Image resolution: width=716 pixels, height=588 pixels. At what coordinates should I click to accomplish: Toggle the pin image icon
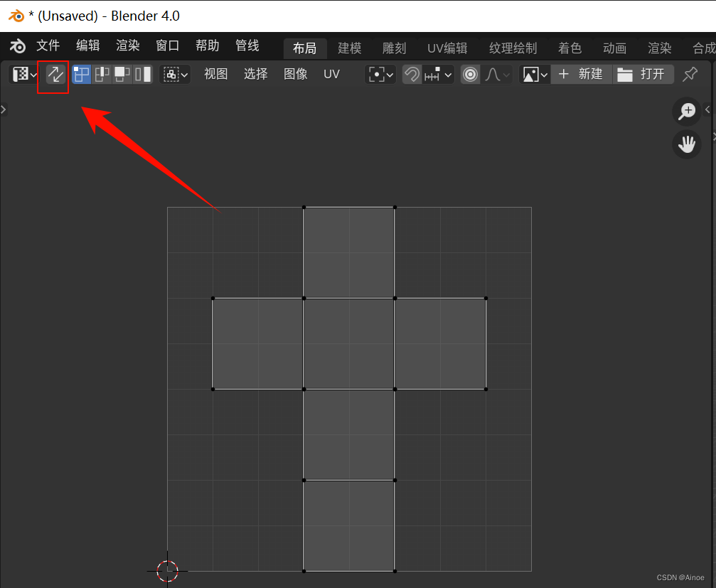coord(690,74)
